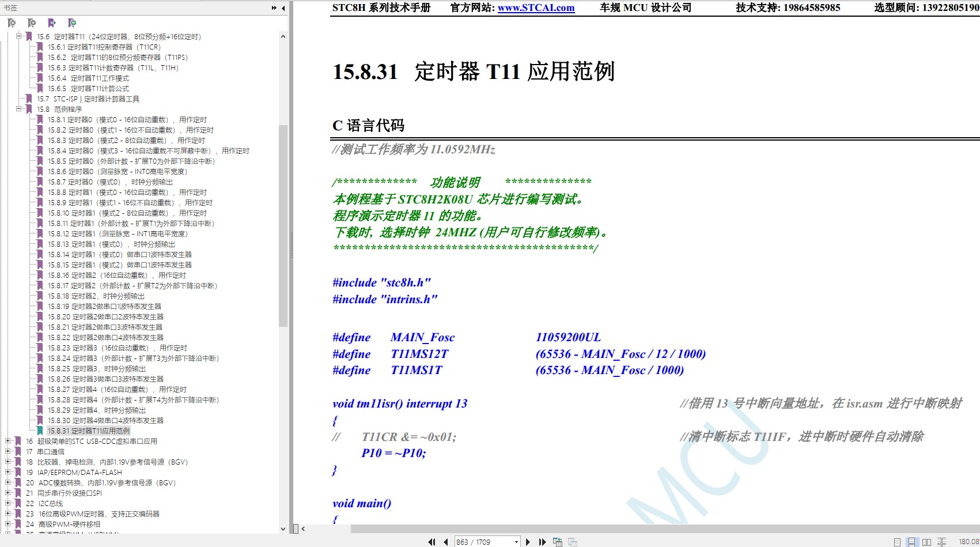Select bookmark 15.8.25 定时器3 时钟分频输出
980x547 pixels.
tap(97, 369)
